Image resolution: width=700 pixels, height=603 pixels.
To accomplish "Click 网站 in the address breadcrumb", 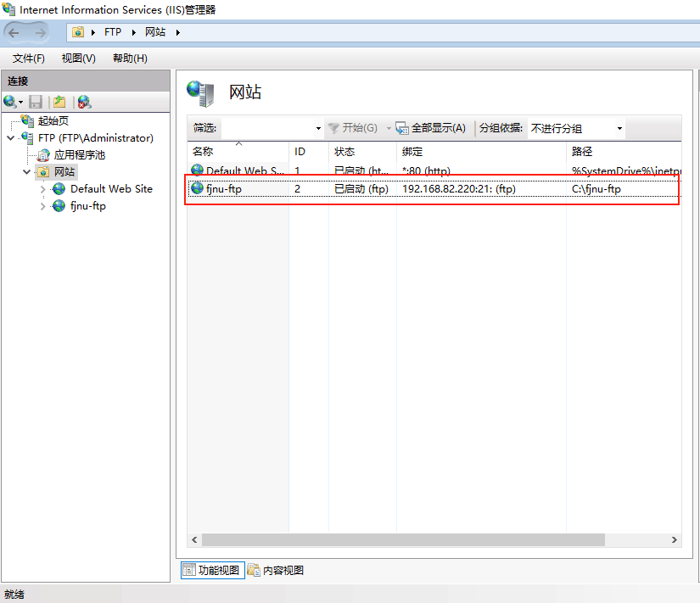I will click(155, 32).
